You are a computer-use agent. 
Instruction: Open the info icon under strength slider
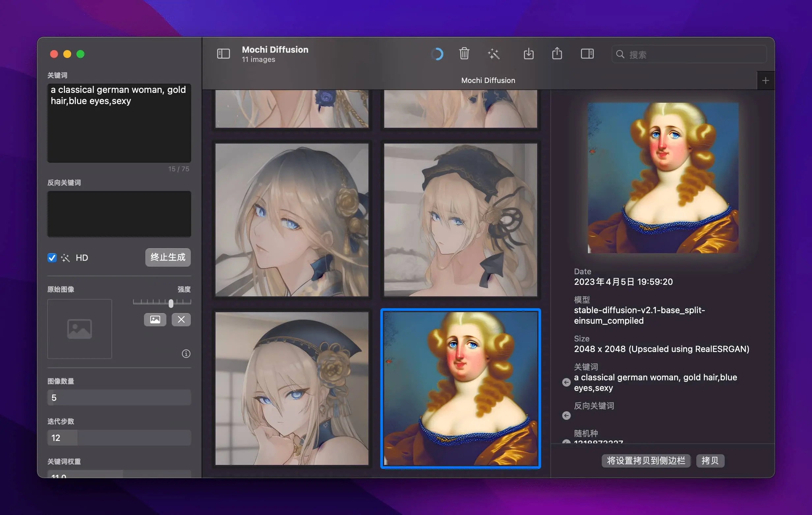186,354
